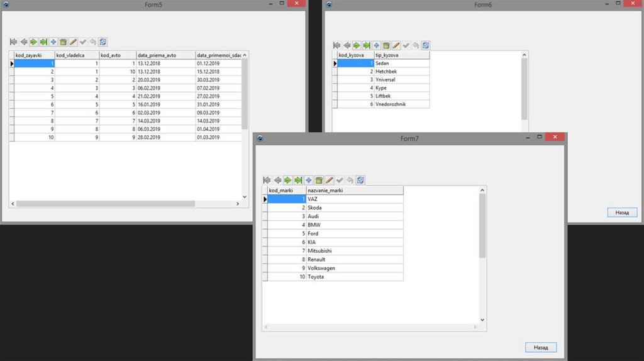Delete current record in Form5 navigator
The height and width of the screenshot is (361, 644).
coord(63,42)
